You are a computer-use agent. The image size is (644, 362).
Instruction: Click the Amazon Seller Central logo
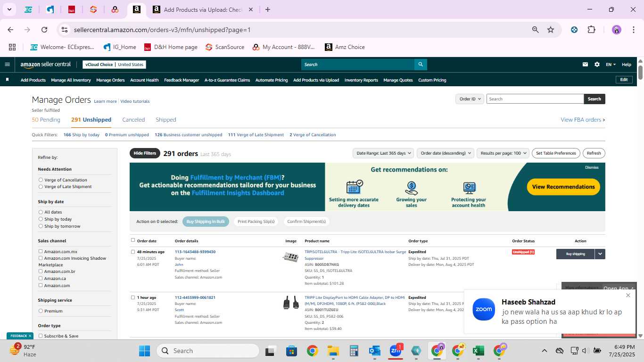45,65
